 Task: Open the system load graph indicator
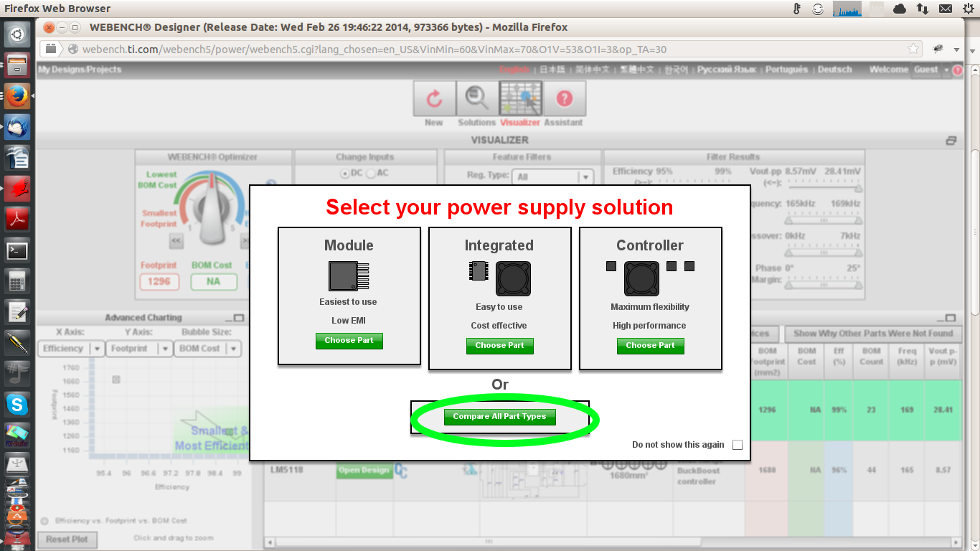(847, 9)
